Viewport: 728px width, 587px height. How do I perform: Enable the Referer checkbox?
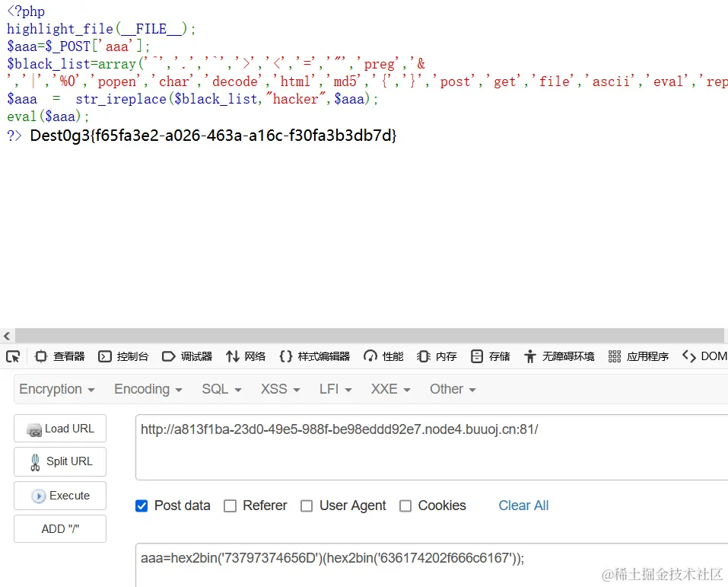click(x=230, y=506)
